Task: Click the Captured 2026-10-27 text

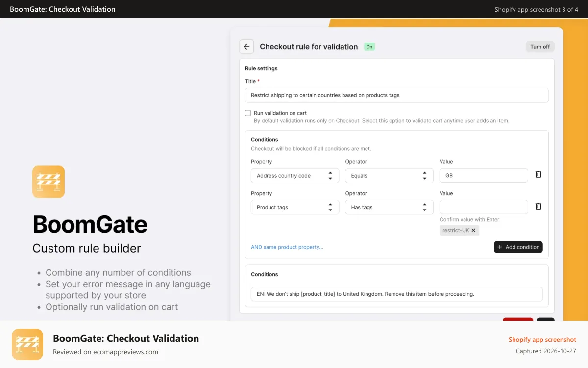Action: click(546, 351)
